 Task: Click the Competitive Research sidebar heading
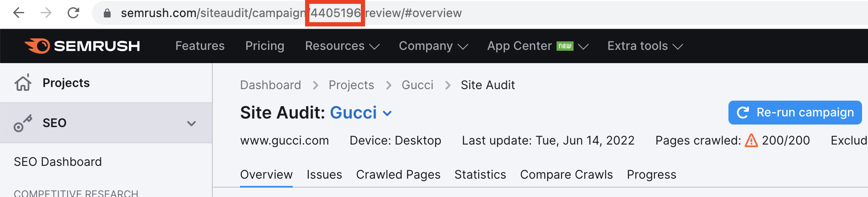point(76,193)
